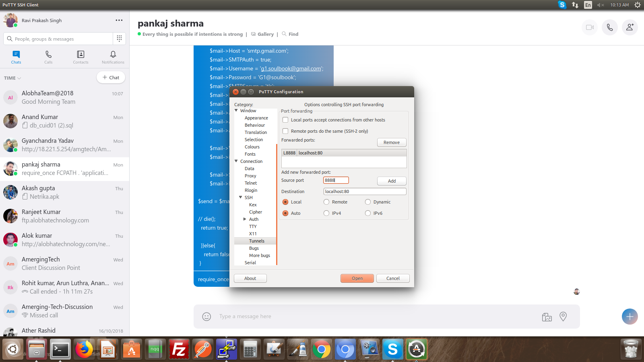Screen dimensions: 644x362
Task: Start a new Chat in Skype
Action: (111, 78)
